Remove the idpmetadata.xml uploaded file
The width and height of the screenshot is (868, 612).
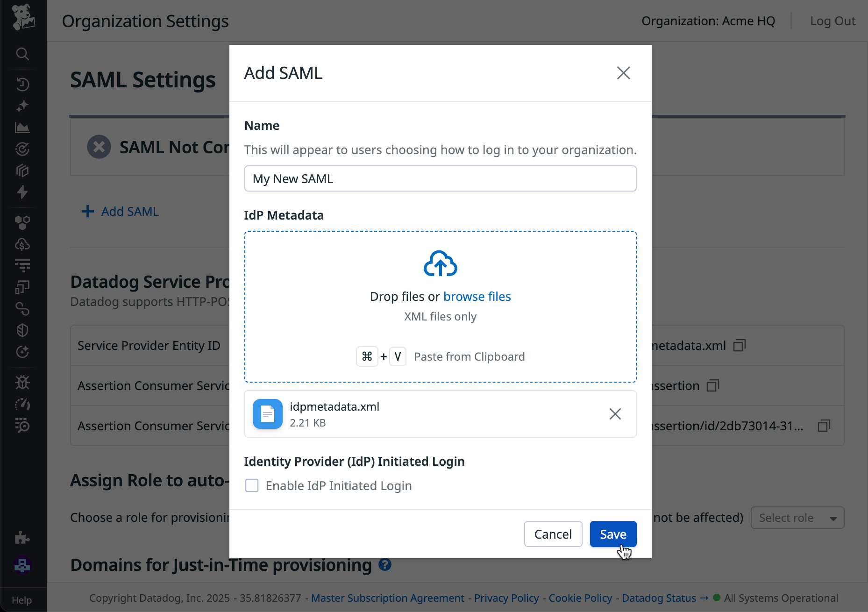(x=615, y=414)
